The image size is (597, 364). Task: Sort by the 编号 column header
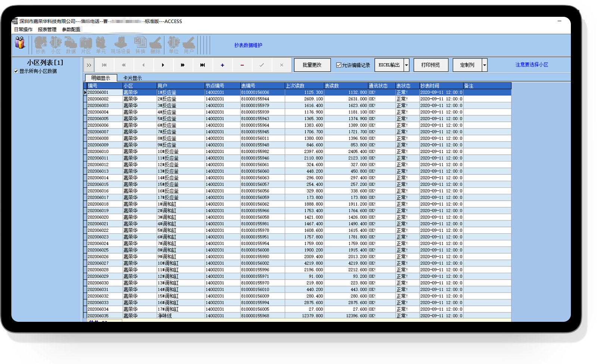(x=105, y=86)
